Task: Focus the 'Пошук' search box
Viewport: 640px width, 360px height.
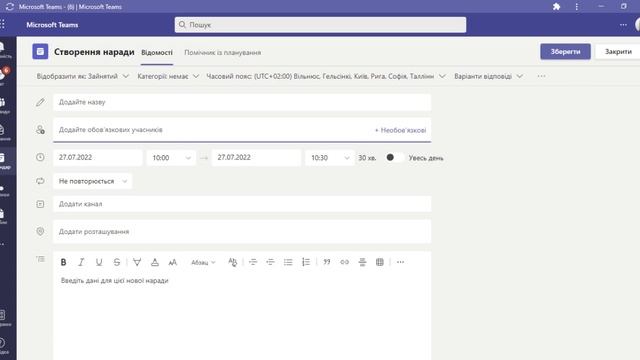Action: (x=320, y=25)
